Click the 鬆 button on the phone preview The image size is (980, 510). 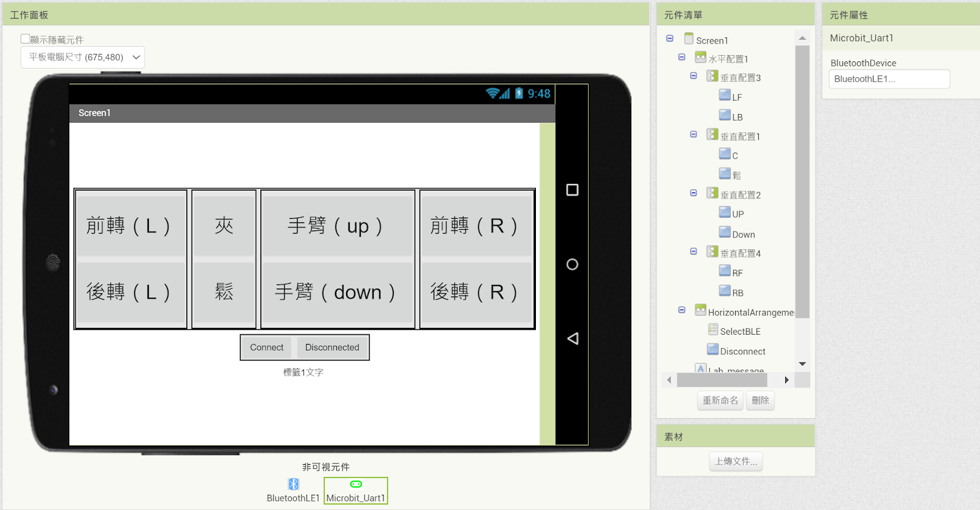click(224, 292)
